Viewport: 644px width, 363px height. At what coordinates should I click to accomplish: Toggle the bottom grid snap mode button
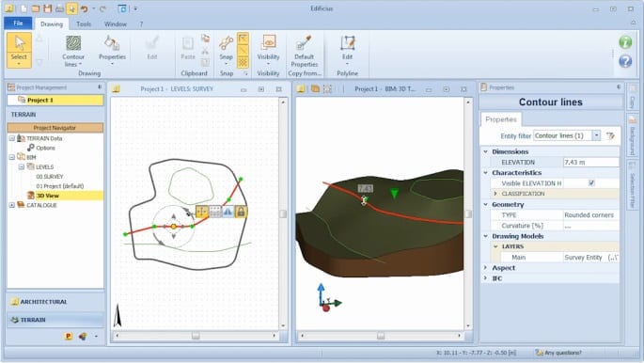(x=243, y=62)
